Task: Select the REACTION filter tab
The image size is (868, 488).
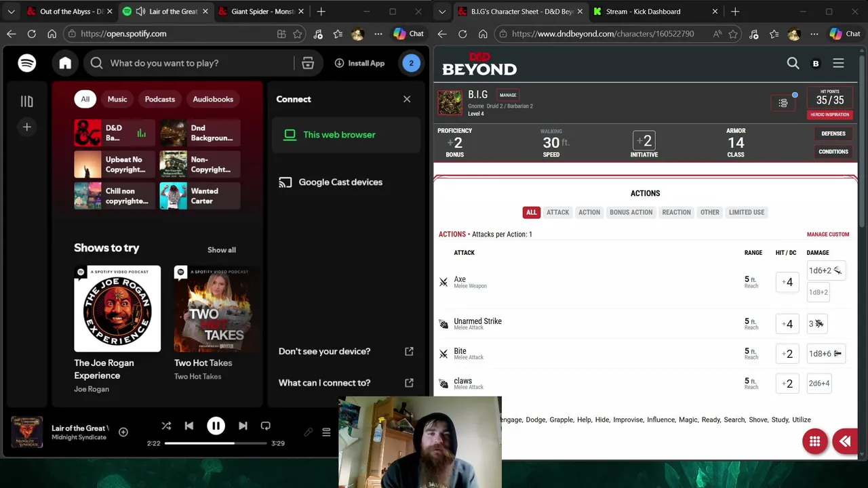Action: tap(676, 212)
